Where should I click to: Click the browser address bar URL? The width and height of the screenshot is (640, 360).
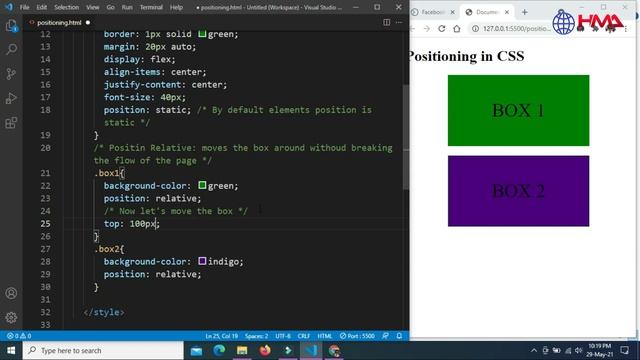coord(516,29)
